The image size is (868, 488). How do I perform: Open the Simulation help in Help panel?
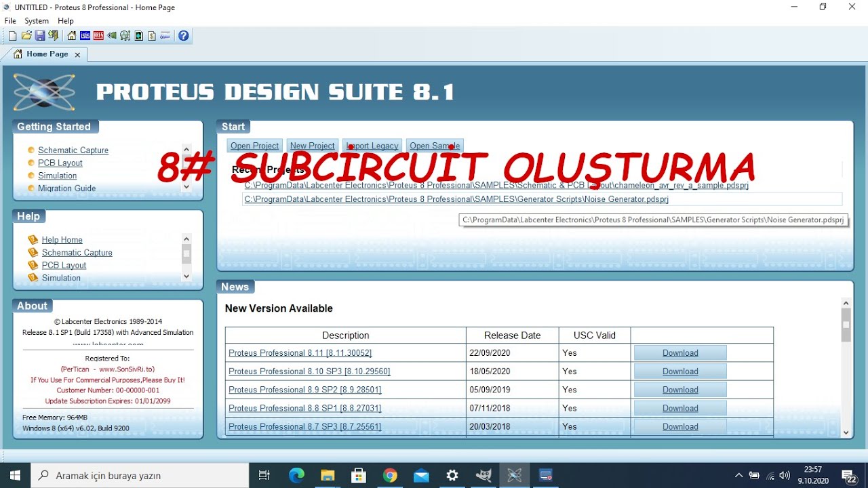tap(61, 278)
